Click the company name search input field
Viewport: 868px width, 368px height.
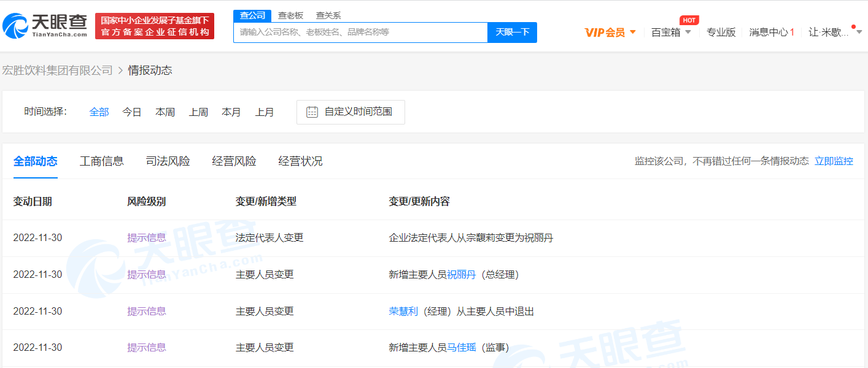[360, 33]
